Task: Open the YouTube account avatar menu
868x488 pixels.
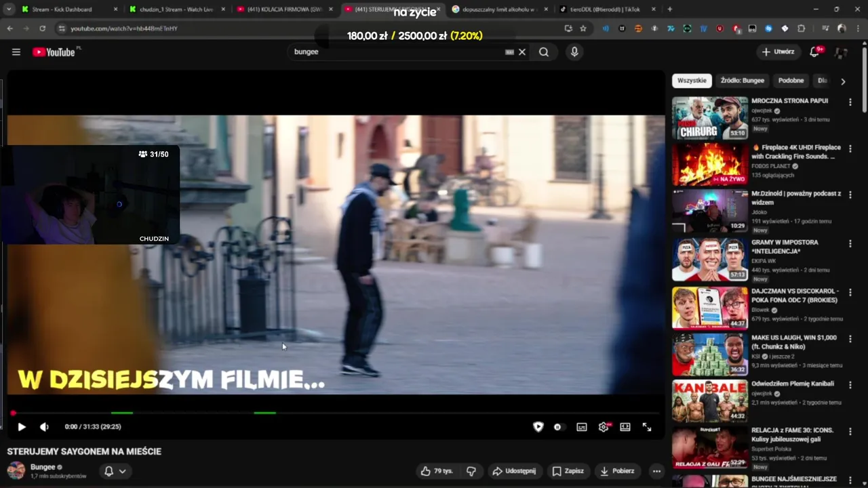Action: (841, 52)
